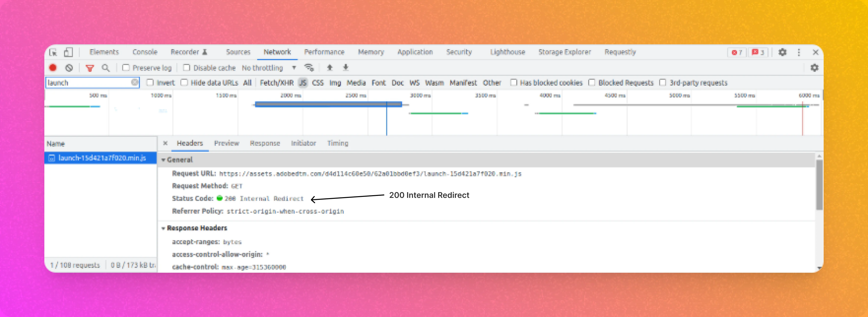Stop recording network log (red circle)
868x317 pixels.
tap(53, 68)
